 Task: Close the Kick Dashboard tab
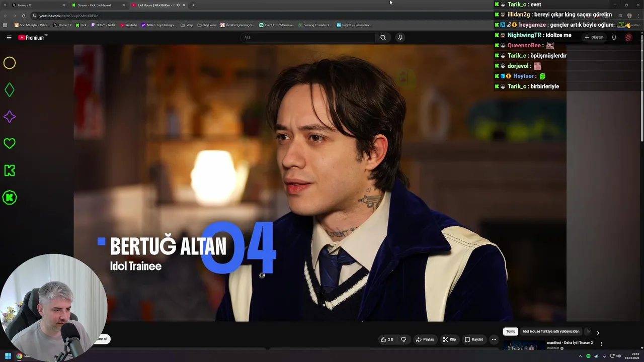point(124,5)
